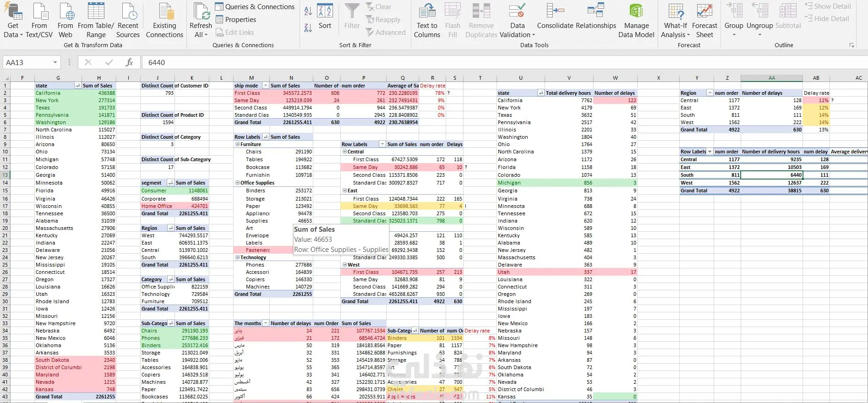This screenshot has width=868, height=403.
Task: Open Data Validation
Action: click(x=517, y=21)
